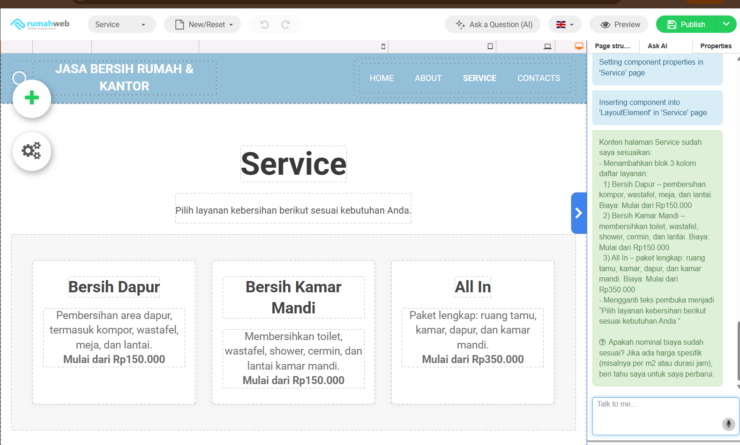740x445 pixels.
Task: Switch to the Page structure tab
Action: [x=612, y=46]
